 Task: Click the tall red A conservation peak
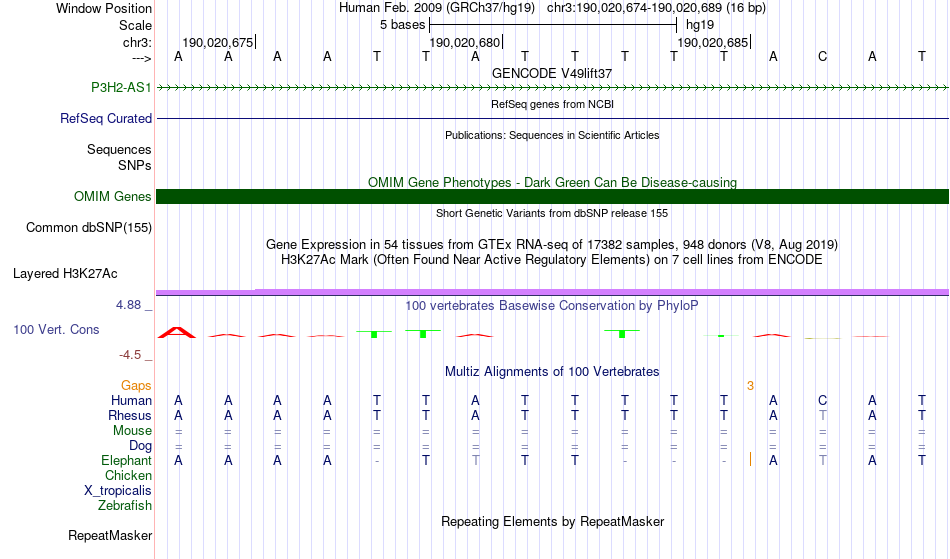pos(177,332)
